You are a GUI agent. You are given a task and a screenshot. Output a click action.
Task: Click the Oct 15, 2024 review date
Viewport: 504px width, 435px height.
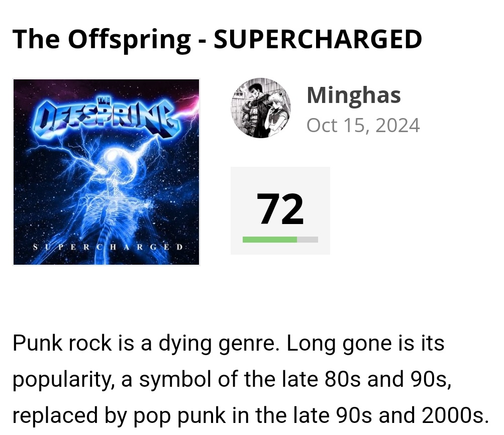tap(363, 125)
